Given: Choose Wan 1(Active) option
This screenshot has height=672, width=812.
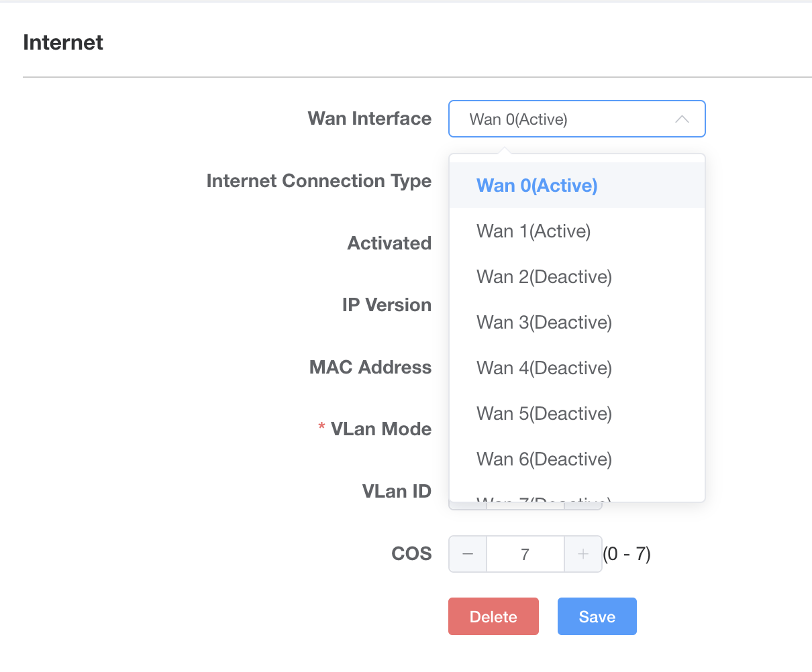Looking at the screenshot, I should 534,231.
